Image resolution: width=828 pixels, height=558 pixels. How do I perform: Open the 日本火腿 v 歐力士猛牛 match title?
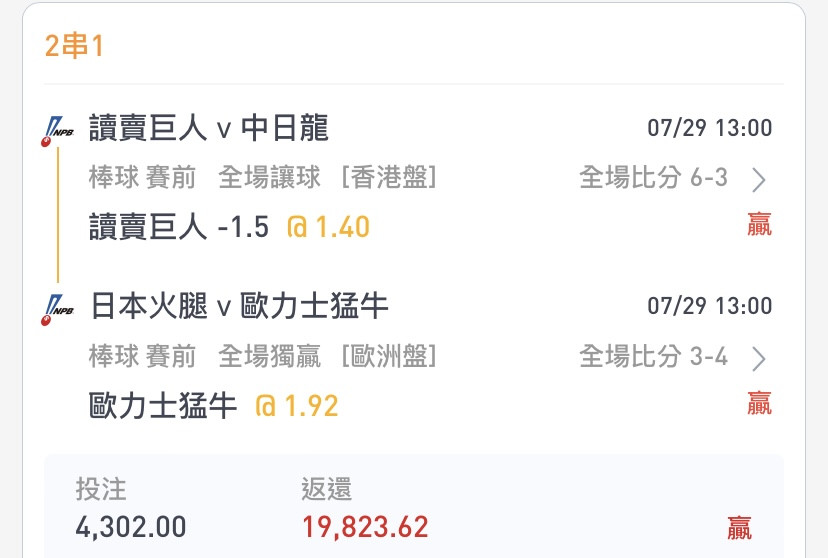coord(239,306)
